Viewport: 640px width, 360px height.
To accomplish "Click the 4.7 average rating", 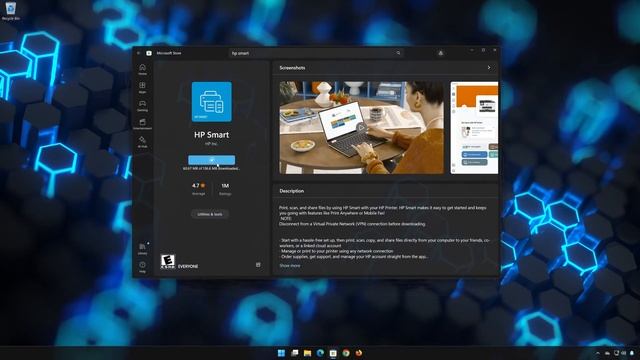I will point(199,188).
